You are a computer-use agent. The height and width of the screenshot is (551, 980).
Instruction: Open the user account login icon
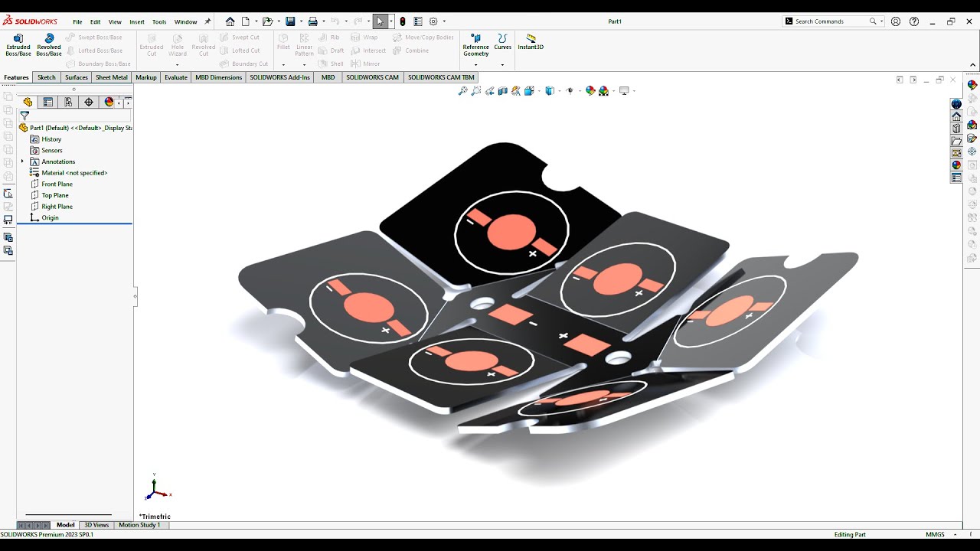tap(897, 21)
